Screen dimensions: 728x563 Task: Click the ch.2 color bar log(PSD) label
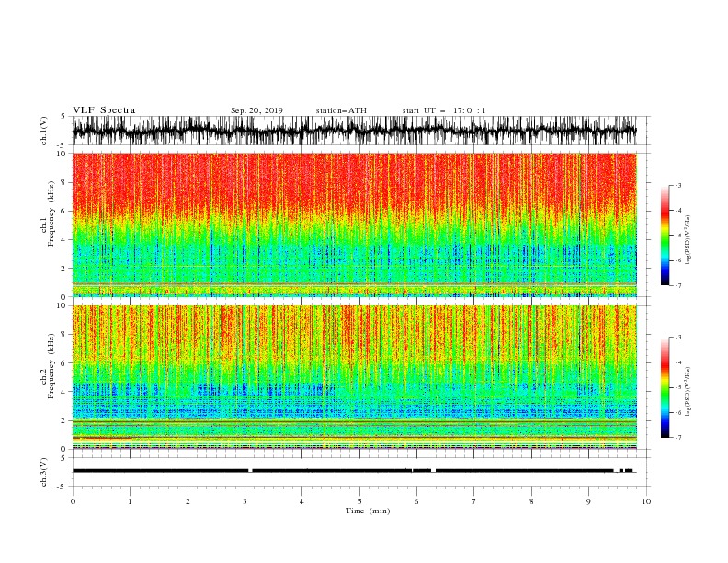click(688, 392)
